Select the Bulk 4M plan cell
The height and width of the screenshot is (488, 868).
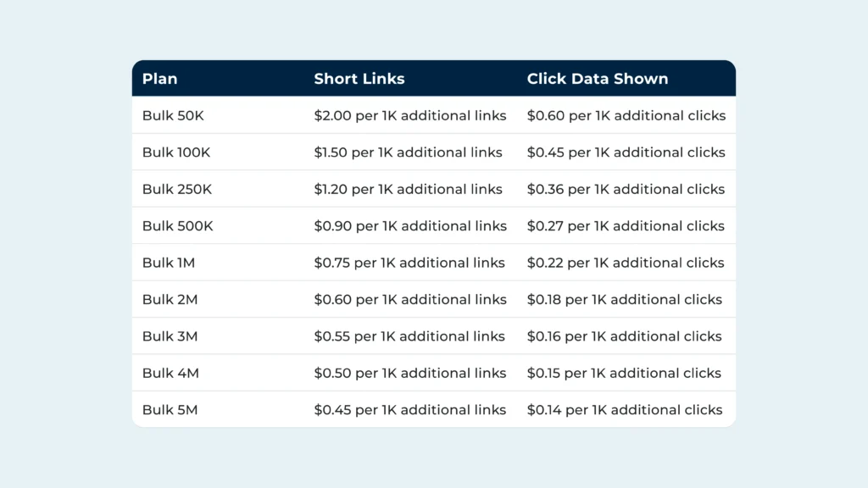pyautogui.click(x=170, y=373)
